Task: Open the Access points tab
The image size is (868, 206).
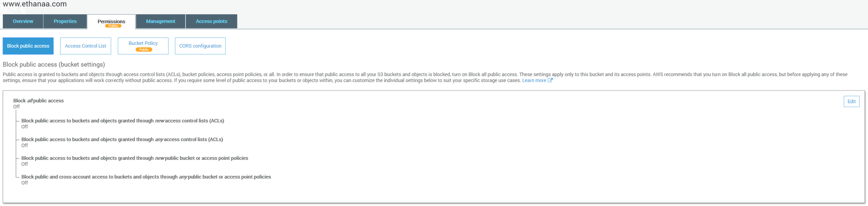Action: [211, 21]
